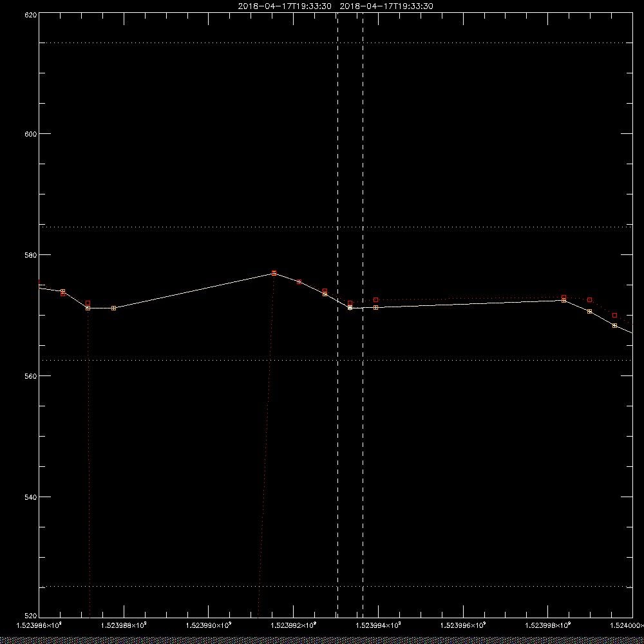
Task: Click the 620 y-axis label
Action: point(31,14)
